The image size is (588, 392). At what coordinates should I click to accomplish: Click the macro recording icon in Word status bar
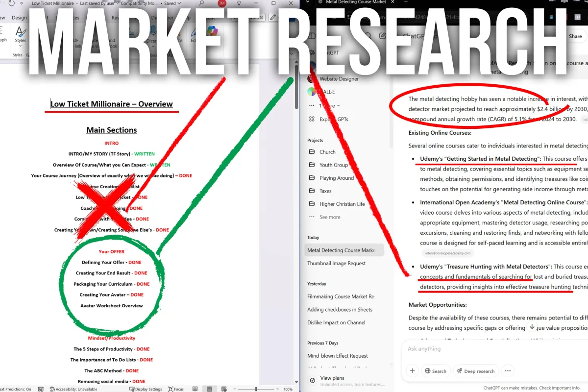tap(41, 389)
